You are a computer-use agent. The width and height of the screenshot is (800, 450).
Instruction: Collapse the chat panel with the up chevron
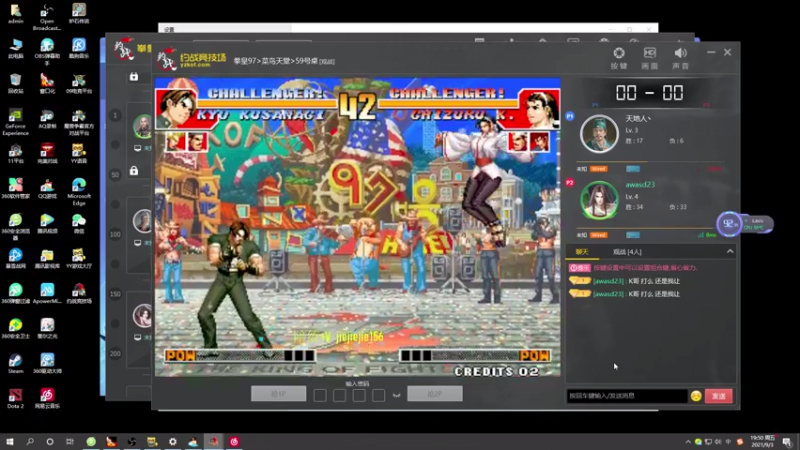coord(730,252)
